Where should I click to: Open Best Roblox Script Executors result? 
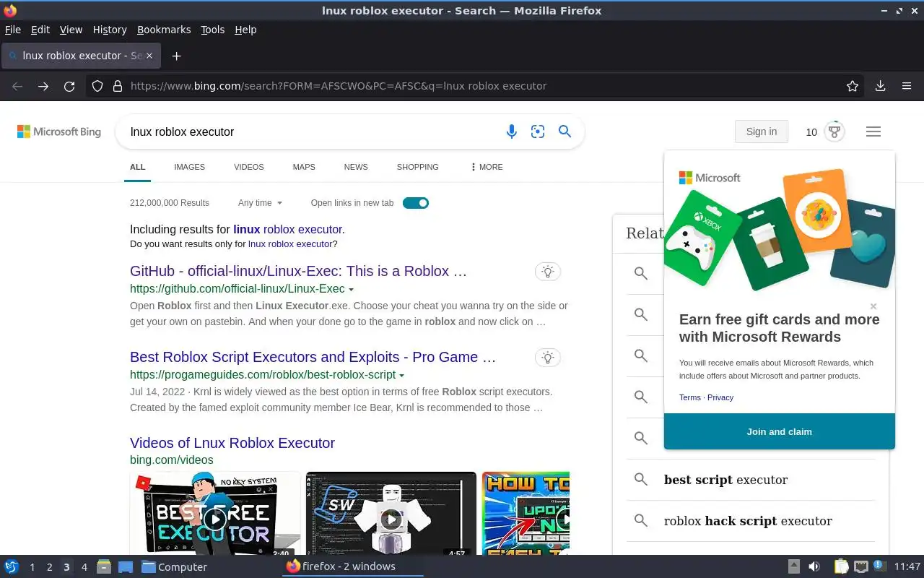click(x=313, y=357)
